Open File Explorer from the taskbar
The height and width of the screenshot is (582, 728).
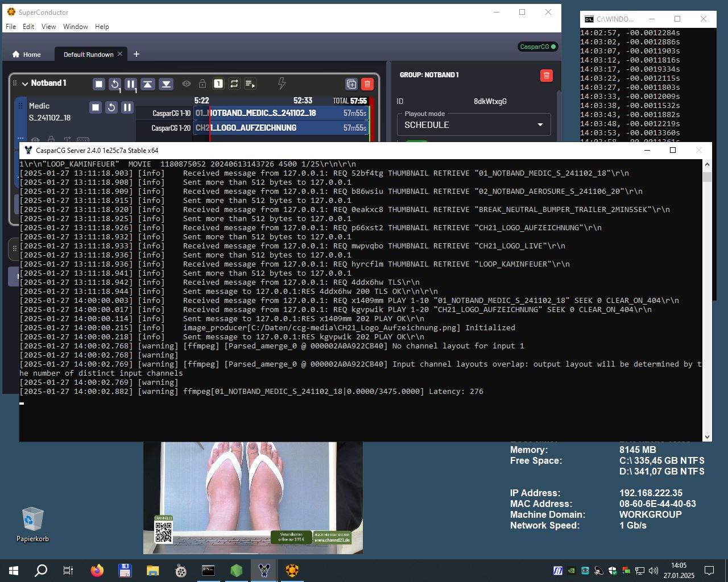click(x=153, y=571)
